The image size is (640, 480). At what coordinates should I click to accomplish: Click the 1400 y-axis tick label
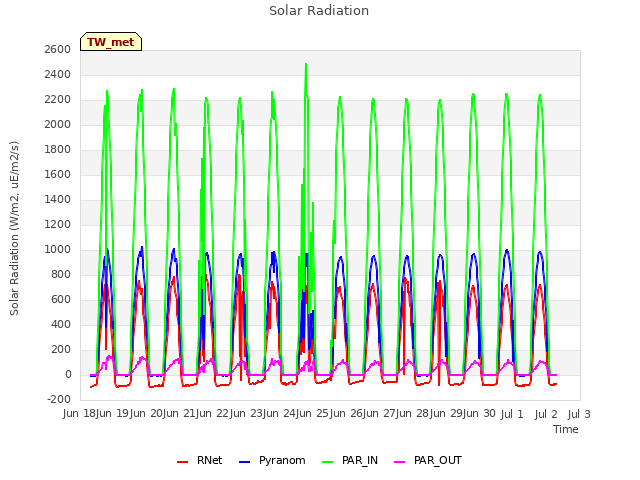pyautogui.click(x=58, y=199)
